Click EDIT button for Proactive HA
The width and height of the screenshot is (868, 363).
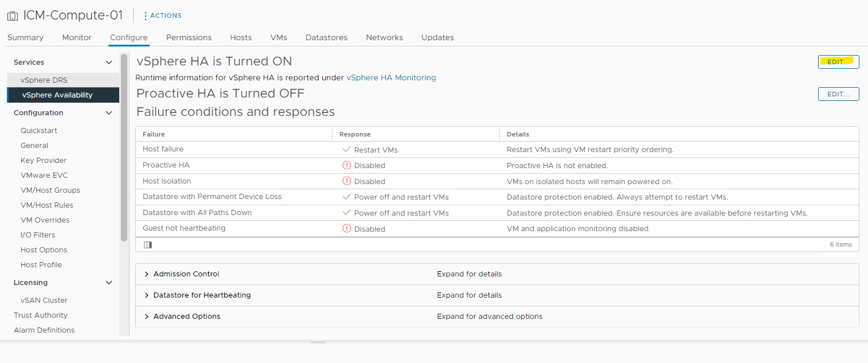coord(838,93)
